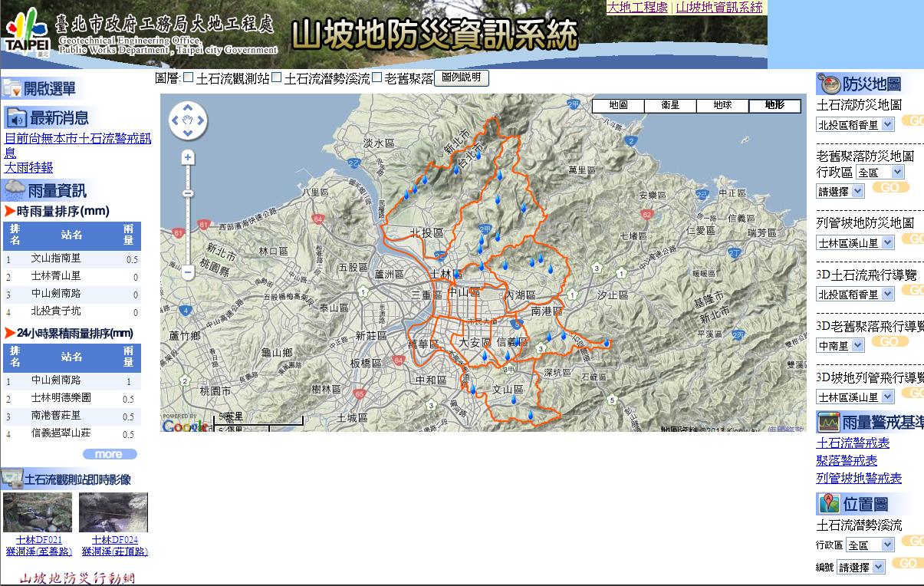This screenshot has height=586, width=924.
Task: Click the map pan control
Action: 188,120
